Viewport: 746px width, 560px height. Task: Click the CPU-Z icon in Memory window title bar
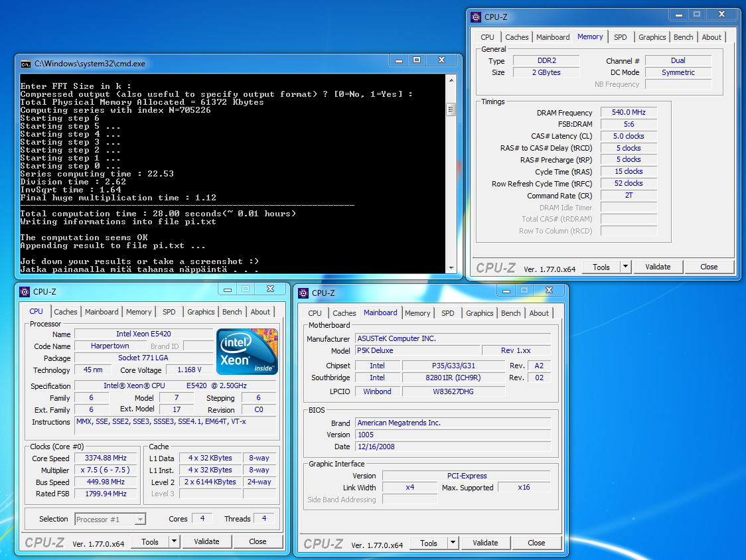[x=476, y=17]
